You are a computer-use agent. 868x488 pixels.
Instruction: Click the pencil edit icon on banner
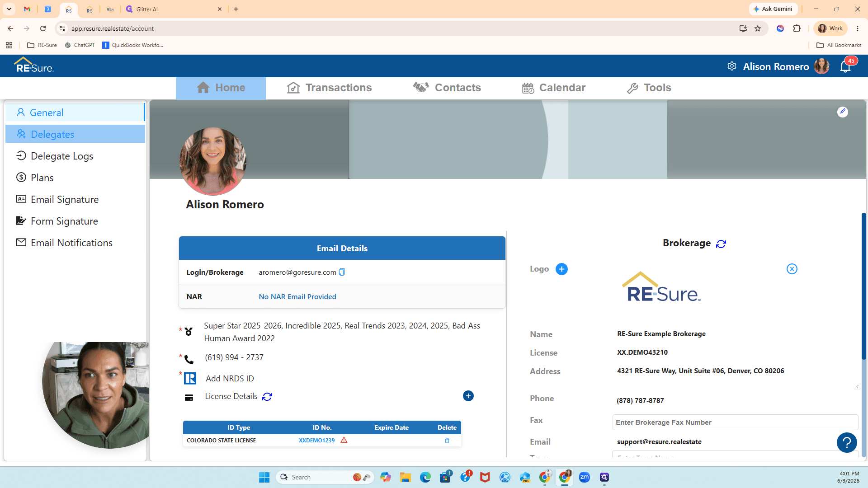(843, 112)
